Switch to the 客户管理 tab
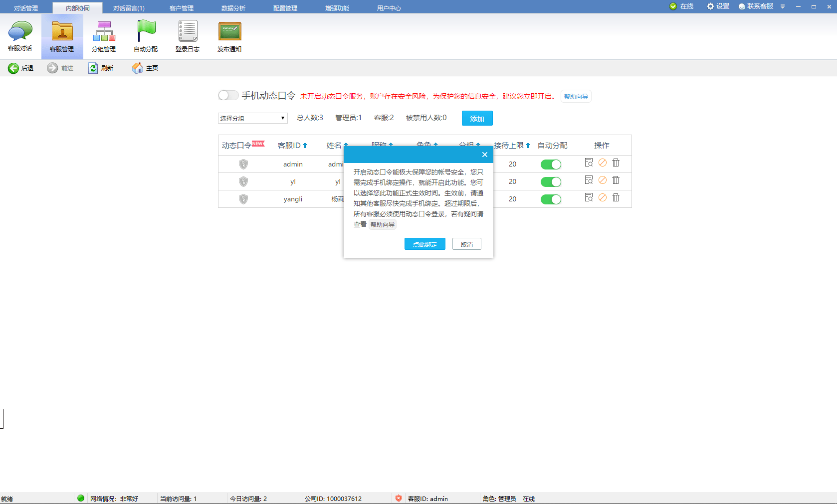 pos(181,8)
